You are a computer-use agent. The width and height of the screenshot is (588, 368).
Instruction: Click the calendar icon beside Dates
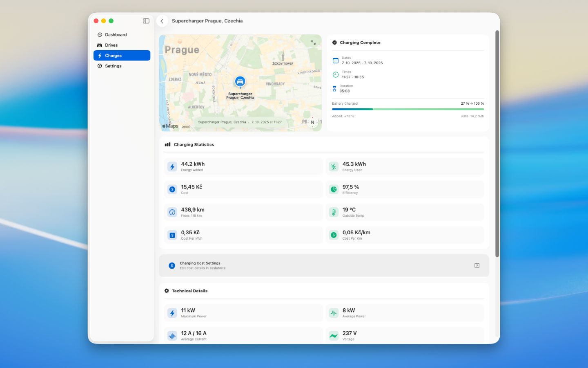pos(335,61)
